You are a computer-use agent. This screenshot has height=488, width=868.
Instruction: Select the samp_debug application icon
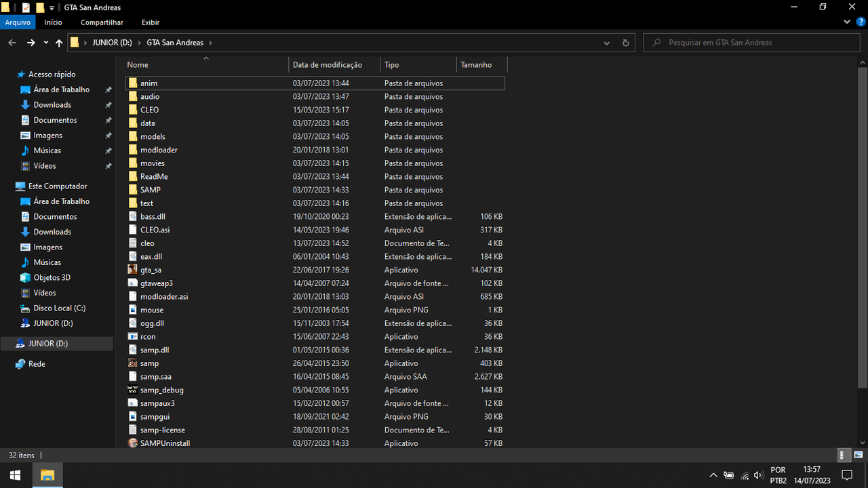click(x=133, y=390)
